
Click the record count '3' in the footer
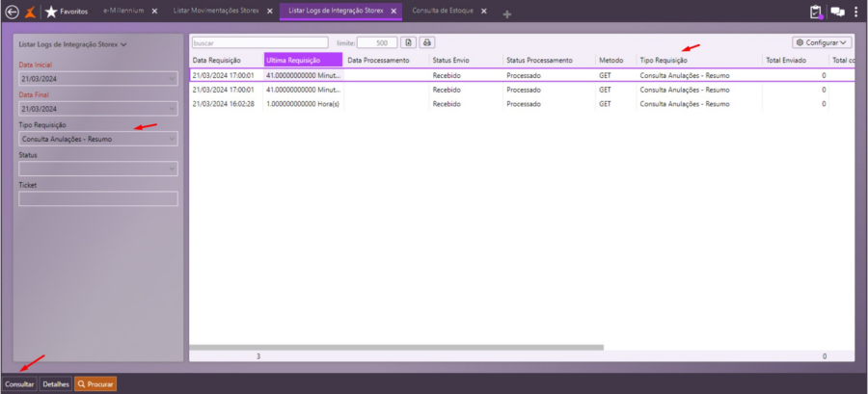point(258,356)
